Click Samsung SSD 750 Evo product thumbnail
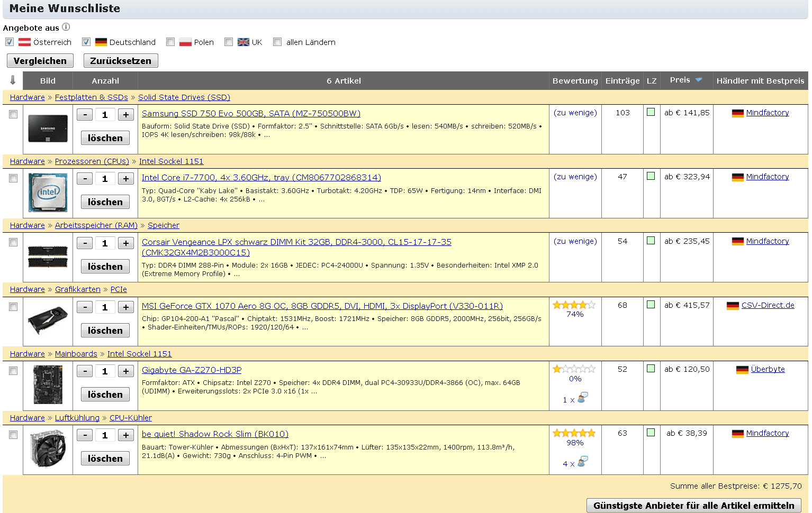812x513 pixels. (48, 129)
